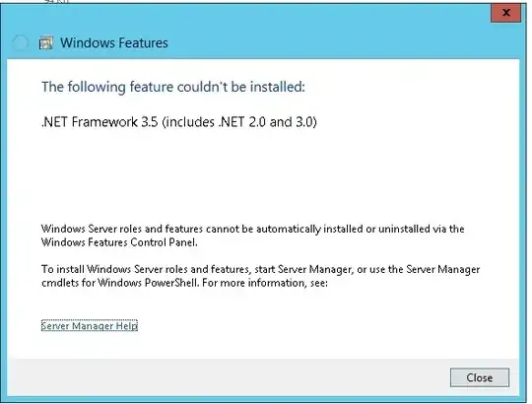532x404 pixels.
Task: Open the Server Manager Help link
Action: (90, 325)
